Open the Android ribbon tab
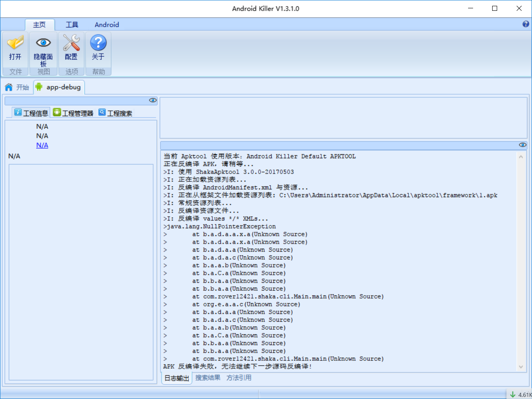 (x=106, y=24)
